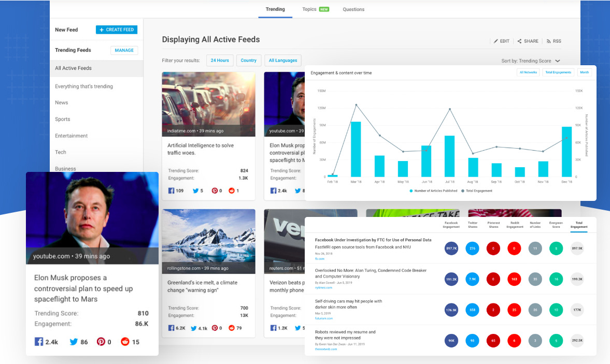
Task: Click Twitter icon on large Elon Musk card
Action: 74,342
